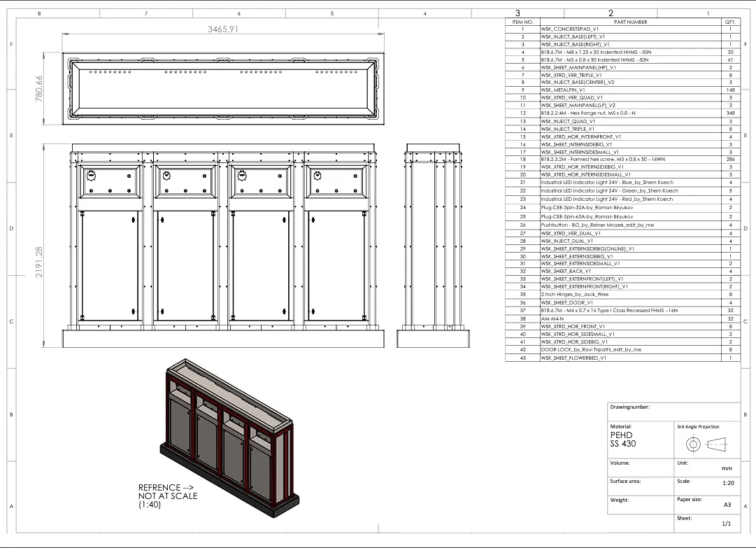Select the DOOR LOCK by Ravi Tripathi row
This screenshot has width=756, height=548.
point(622,350)
